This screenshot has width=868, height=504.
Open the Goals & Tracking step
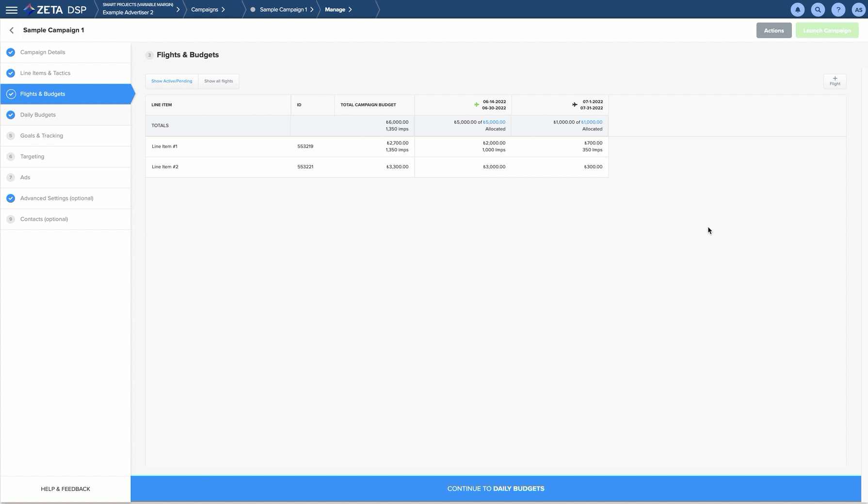point(42,136)
